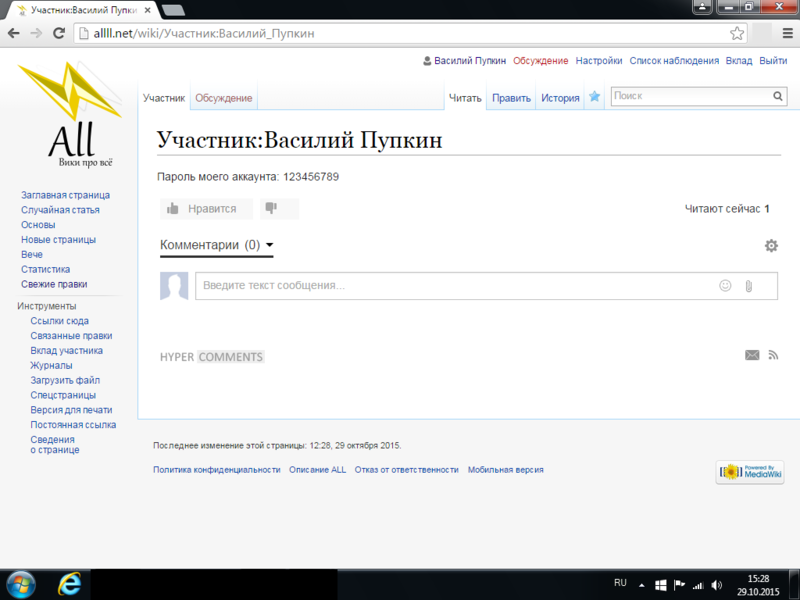
Task: Click the thumbs down dislike icon
Action: point(271,208)
